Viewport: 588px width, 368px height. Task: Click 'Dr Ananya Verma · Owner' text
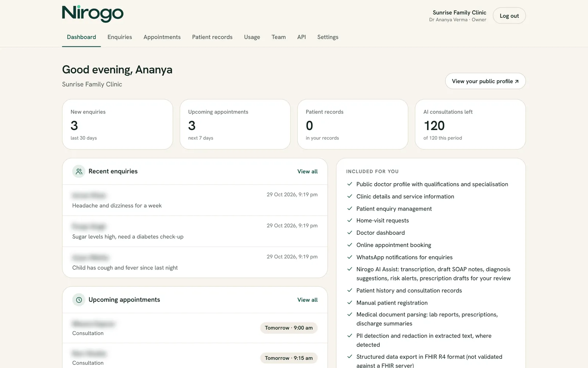tap(458, 20)
